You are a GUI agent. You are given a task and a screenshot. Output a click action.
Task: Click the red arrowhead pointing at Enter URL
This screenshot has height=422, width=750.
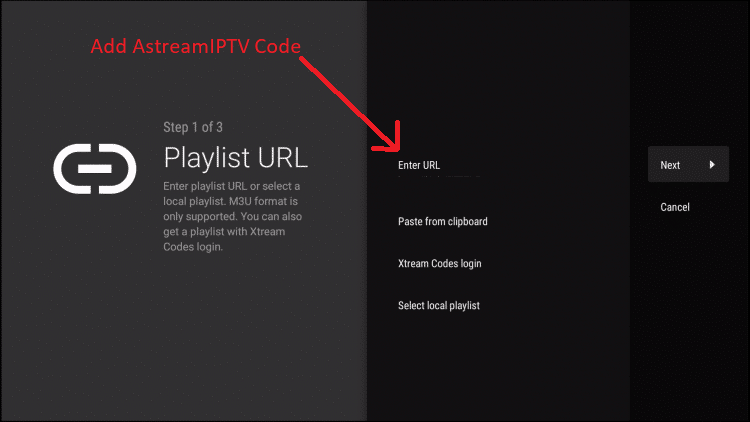pos(387,139)
